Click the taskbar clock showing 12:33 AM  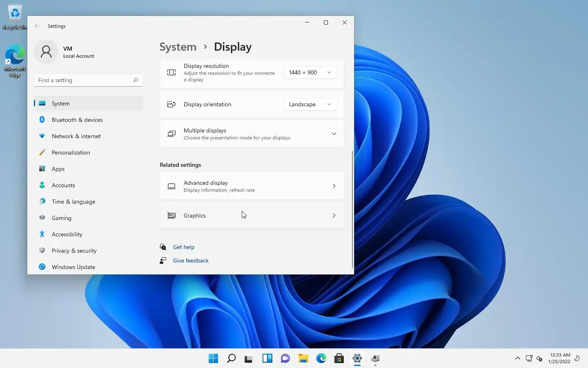pyautogui.click(x=559, y=358)
